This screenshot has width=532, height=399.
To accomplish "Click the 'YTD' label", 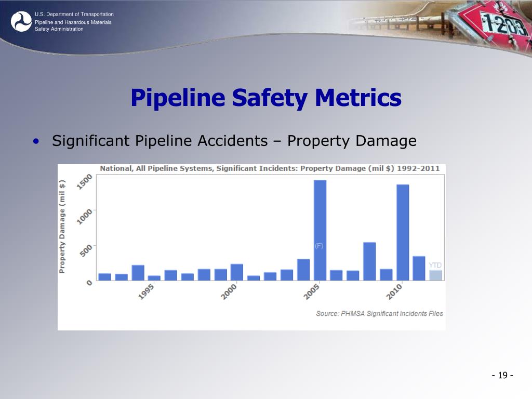I will click(435, 265).
